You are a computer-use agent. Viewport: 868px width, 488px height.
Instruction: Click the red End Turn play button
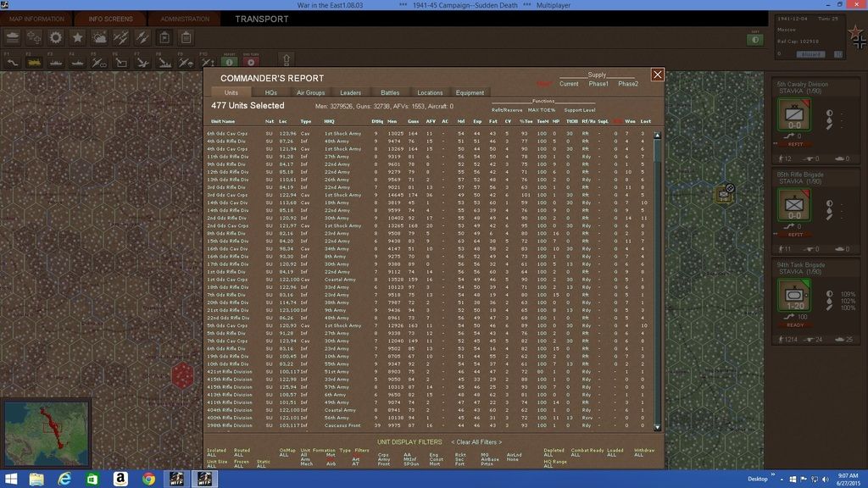click(251, 62)
